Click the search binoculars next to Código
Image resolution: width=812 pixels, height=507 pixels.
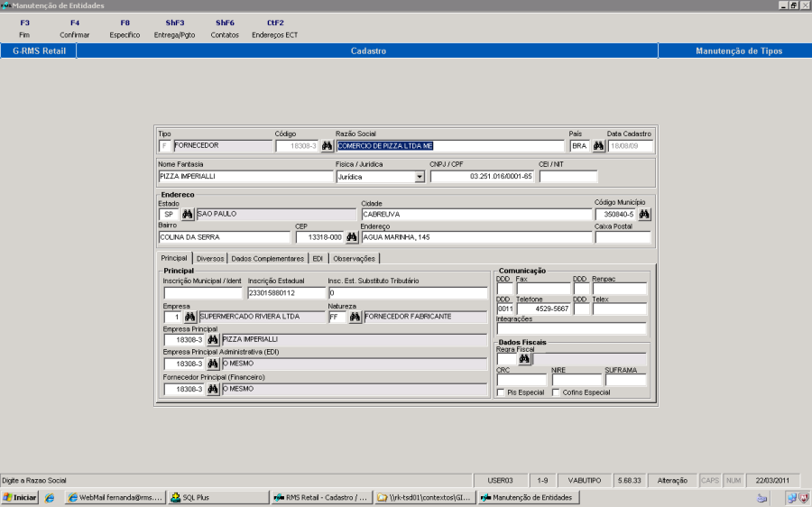point(327,145)
